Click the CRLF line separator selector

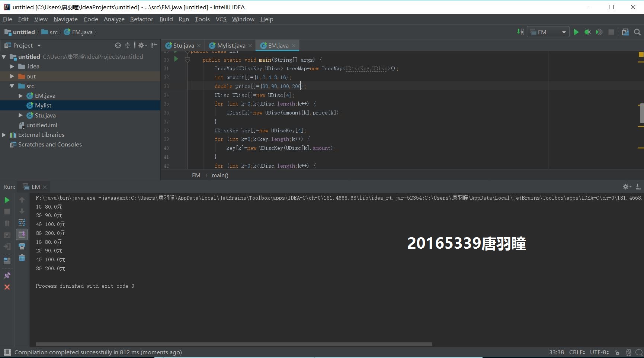(x=577, y=352)
